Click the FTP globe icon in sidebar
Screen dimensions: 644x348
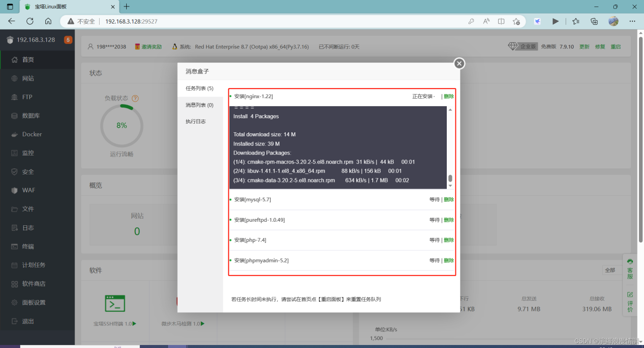(14, 97)
